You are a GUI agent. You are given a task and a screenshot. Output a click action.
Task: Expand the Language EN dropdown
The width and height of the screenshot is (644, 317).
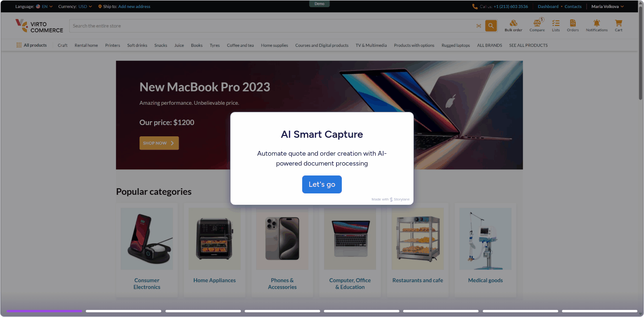44,7
